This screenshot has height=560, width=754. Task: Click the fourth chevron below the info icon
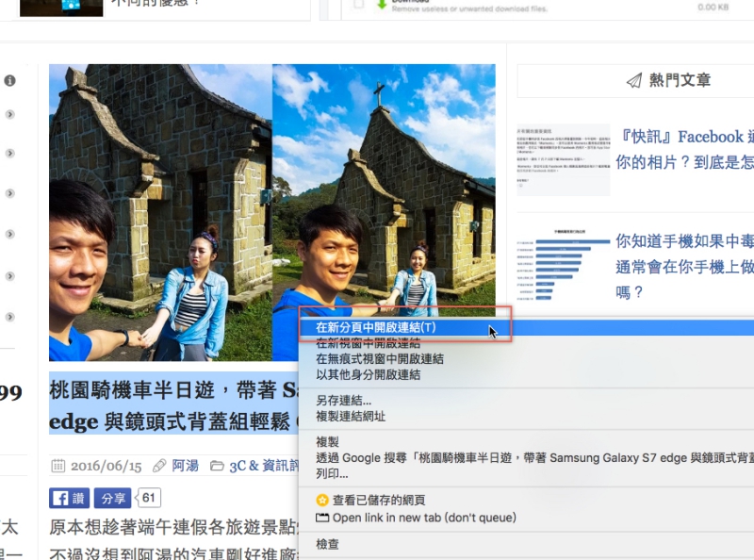pos(9,235)
